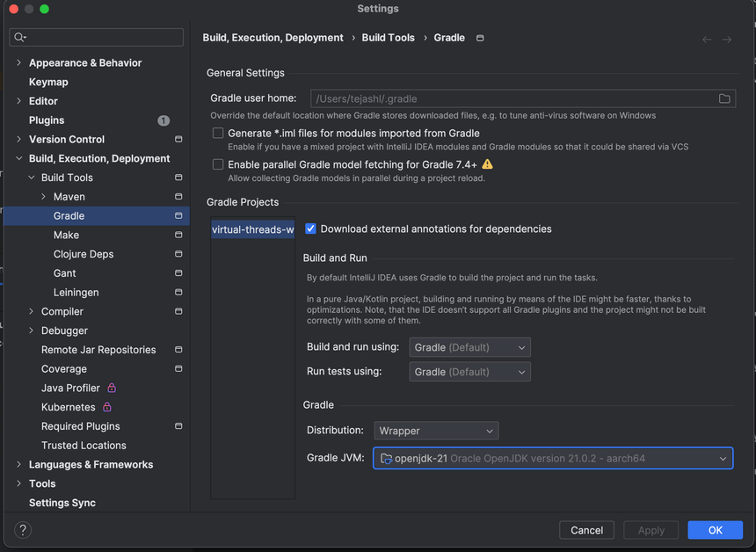
Task: Click the folder browse icon for Gradle user home
Action: (x=724, y=98)
